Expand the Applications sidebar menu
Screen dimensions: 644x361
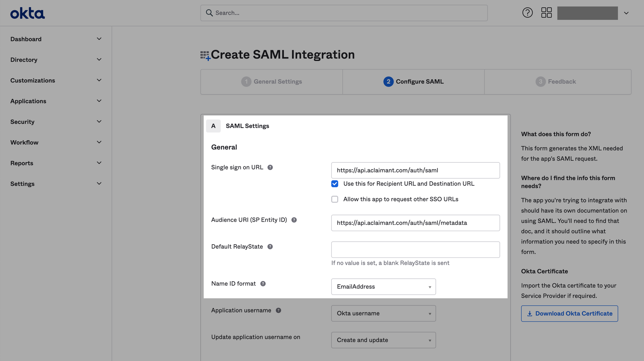56,101
